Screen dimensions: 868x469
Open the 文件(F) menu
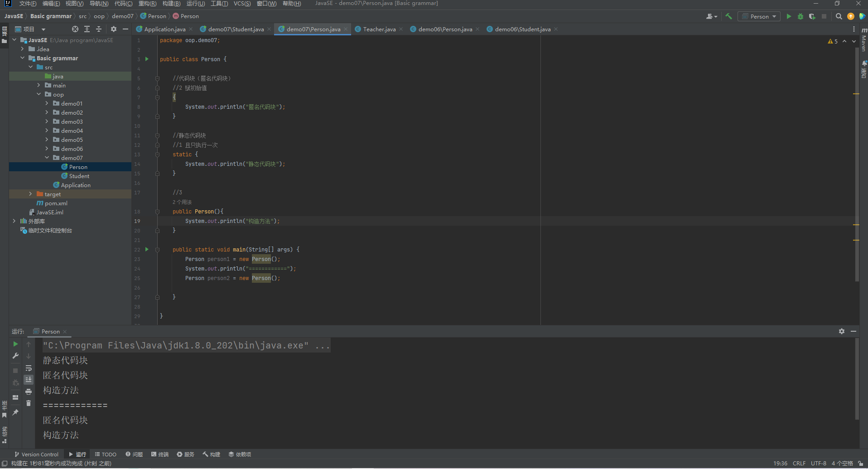[x=28, y=4]
